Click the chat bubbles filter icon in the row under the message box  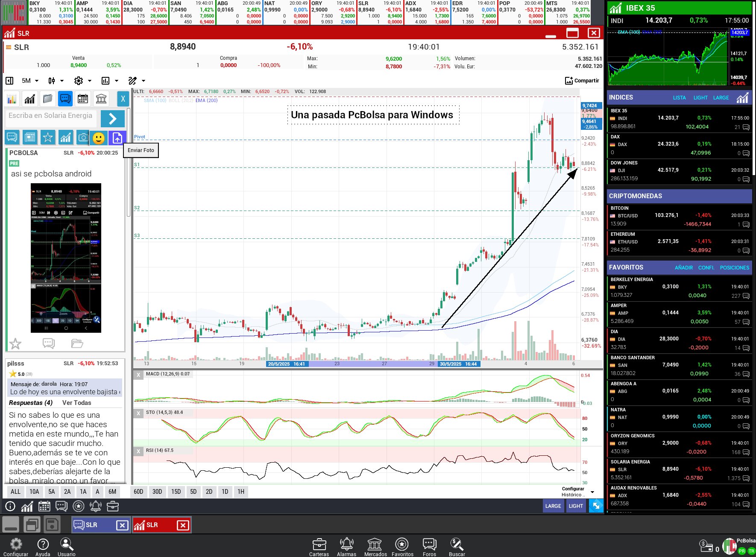[x=12, y=138]
